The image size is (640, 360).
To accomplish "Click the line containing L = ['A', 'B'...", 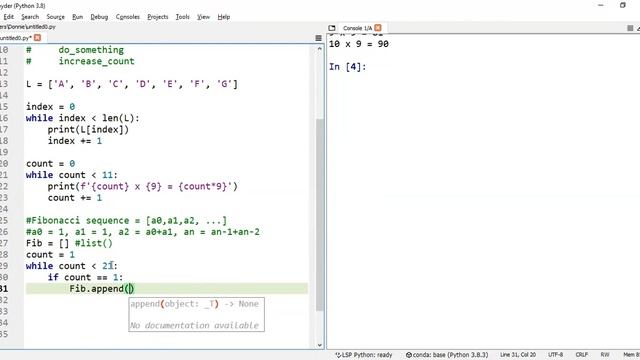I will click(x=132, y=84).
